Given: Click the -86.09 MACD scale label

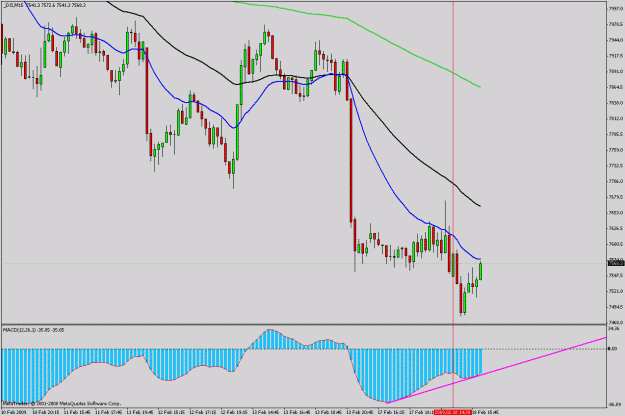Looking at the screenshot, I should (615, 404).
